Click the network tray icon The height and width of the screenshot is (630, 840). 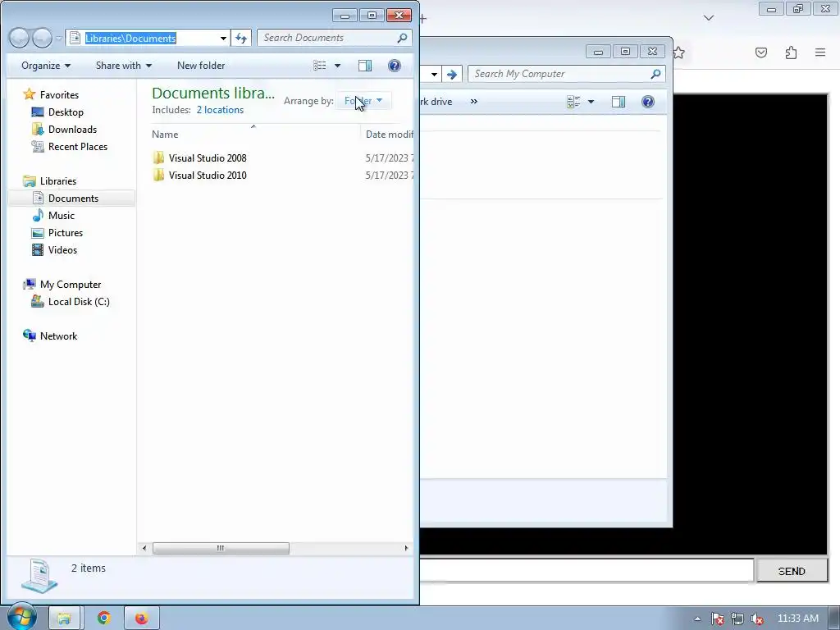pyautogui.click(x=737, y=619)
